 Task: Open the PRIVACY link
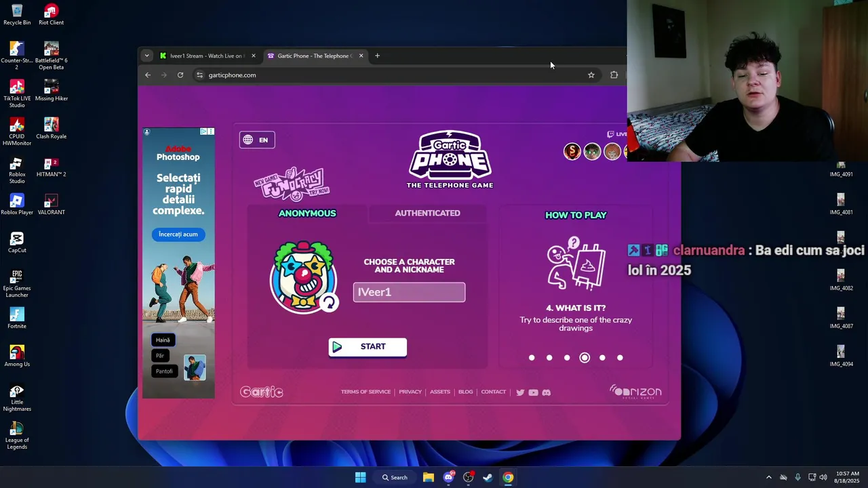tap(410, 392)
